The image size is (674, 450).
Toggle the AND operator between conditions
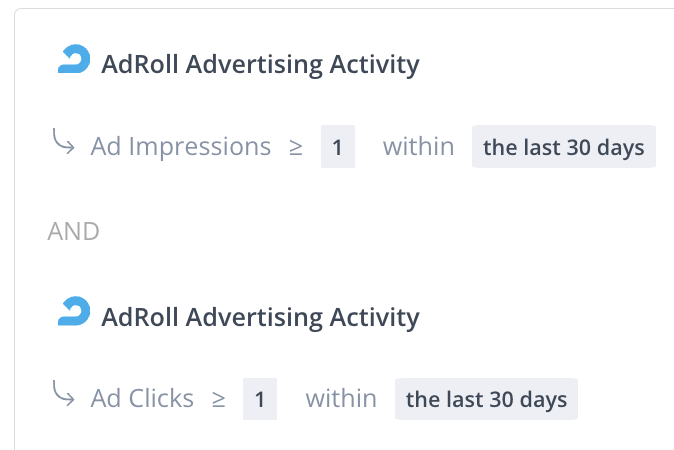click(74, 232)
